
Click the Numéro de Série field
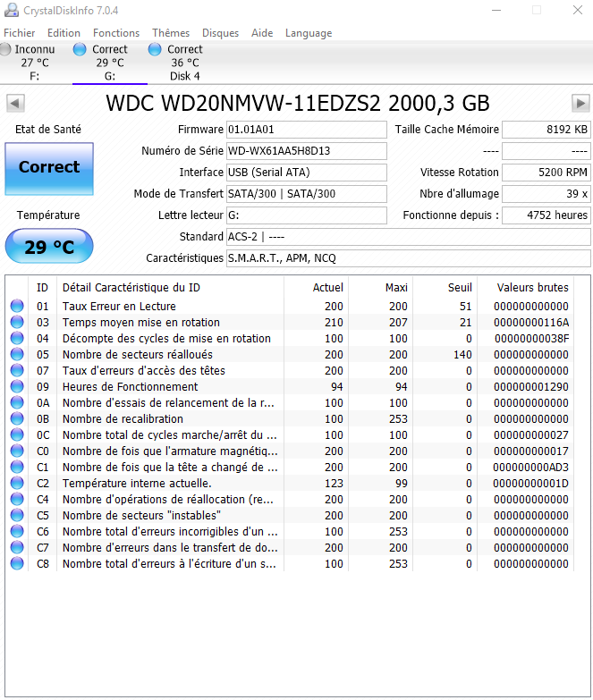306,151
